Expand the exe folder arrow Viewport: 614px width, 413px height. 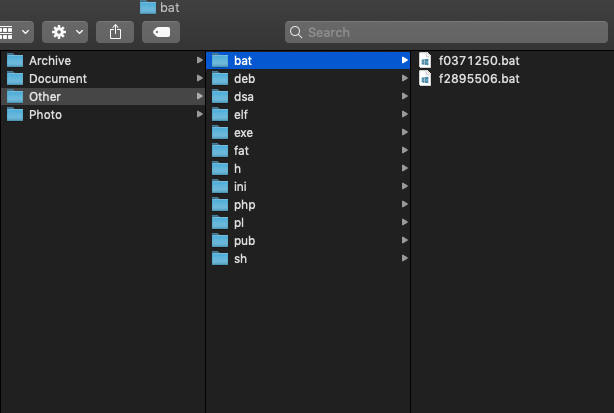point(405,132)
